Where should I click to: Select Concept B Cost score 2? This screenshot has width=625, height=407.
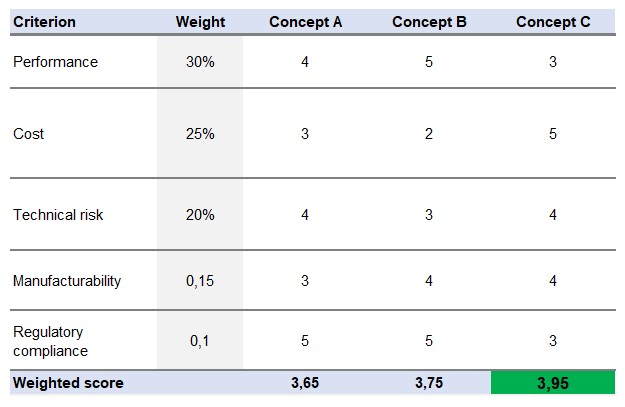[x=429, y=134]
